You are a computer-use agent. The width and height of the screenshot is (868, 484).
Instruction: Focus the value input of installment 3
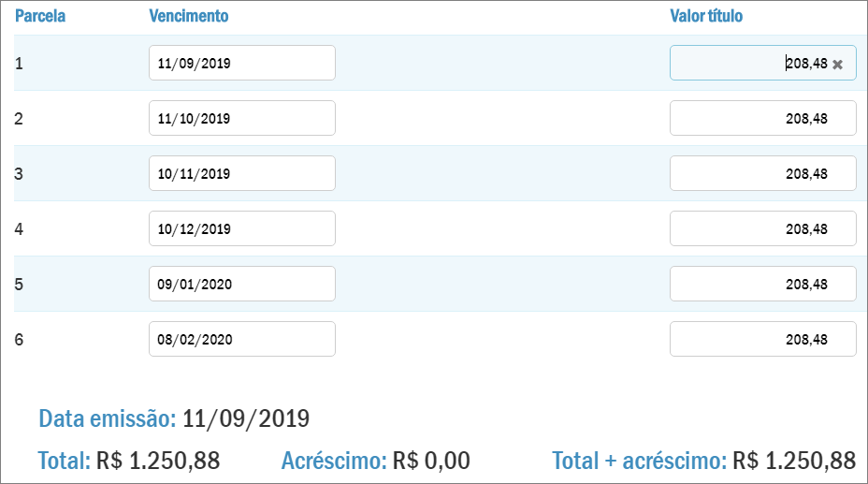point(762,174)
